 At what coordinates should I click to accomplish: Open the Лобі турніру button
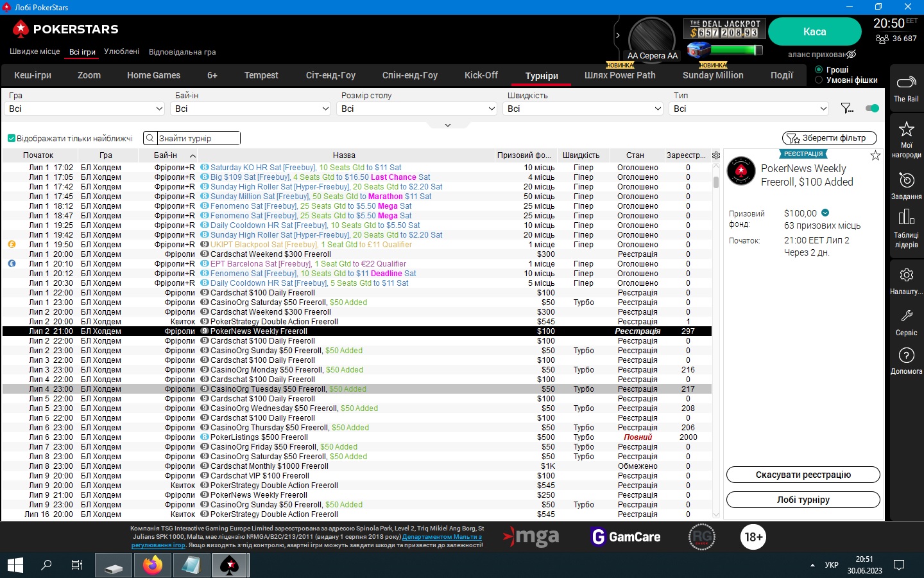click(x=803, y=500)
